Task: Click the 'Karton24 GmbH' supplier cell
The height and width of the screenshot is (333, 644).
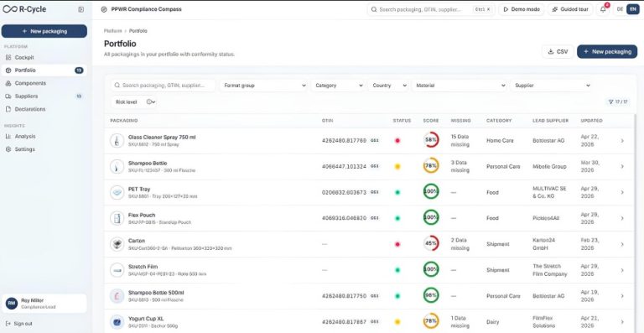Action: (544, 244)
